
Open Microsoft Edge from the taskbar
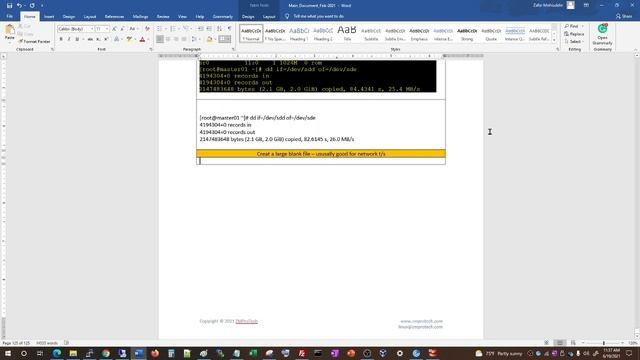[57, 353]
